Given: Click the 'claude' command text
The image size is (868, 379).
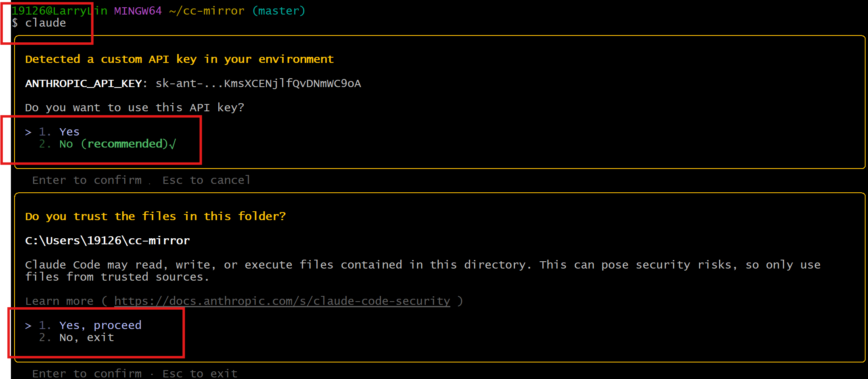Looking at the screenshot, I should point(46,23).
